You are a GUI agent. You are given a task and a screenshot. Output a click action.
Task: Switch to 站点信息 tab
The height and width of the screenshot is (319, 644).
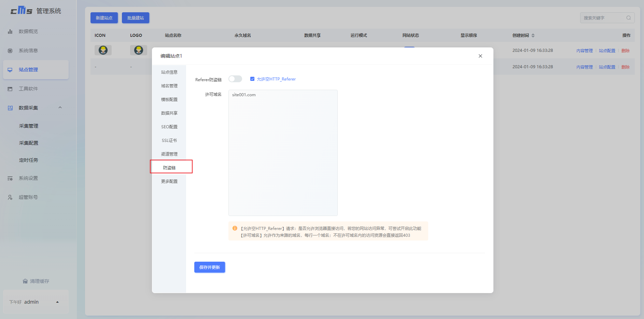[169, 72]
